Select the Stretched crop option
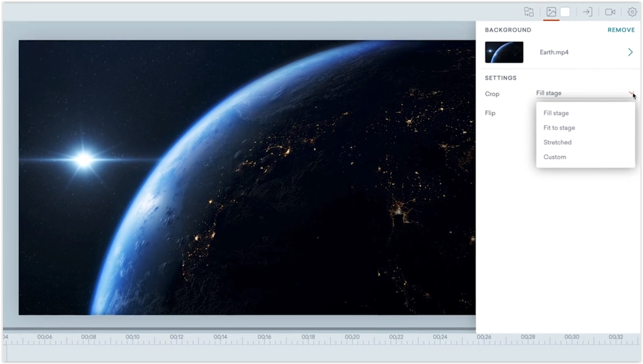The width and height of the screenshot is (643, 364). click(557, 142)
